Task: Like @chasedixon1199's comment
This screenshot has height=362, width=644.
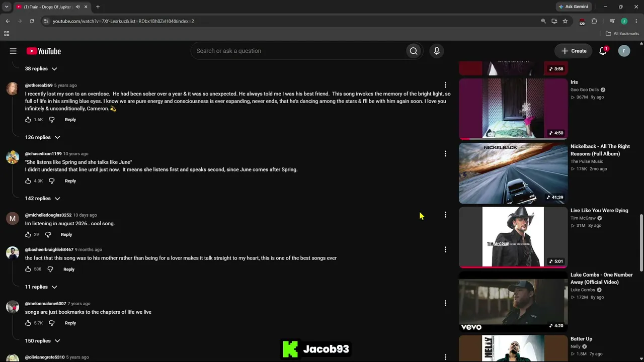Action: pyautogui.click(x=28, y=181)
